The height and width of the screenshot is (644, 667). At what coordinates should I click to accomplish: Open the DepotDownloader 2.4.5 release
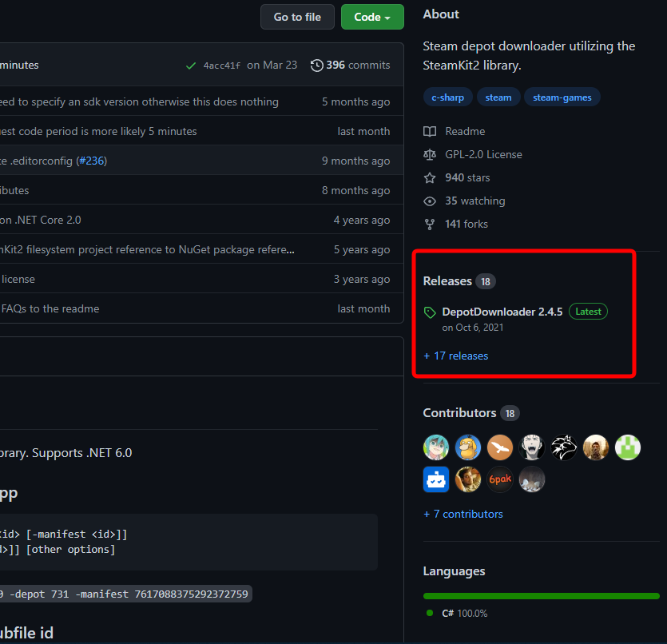502,312
